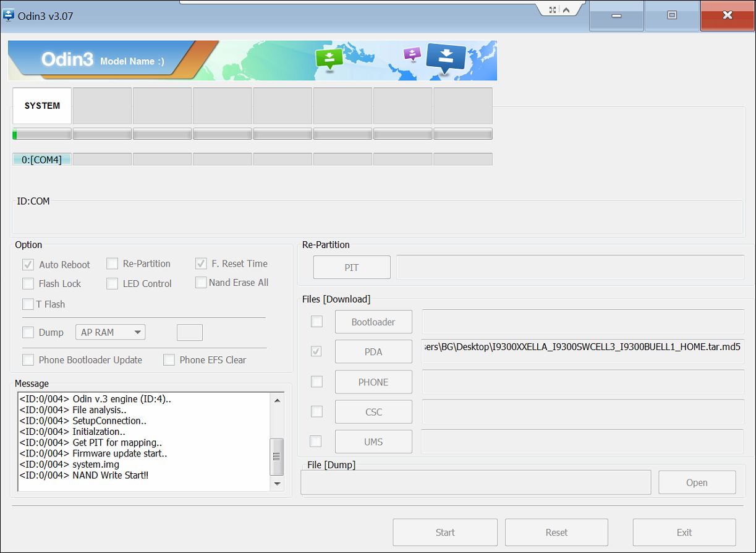Click the "Get PIT for mapping.." log line
This screenshot has width=756, height=553.
point(91,442)
